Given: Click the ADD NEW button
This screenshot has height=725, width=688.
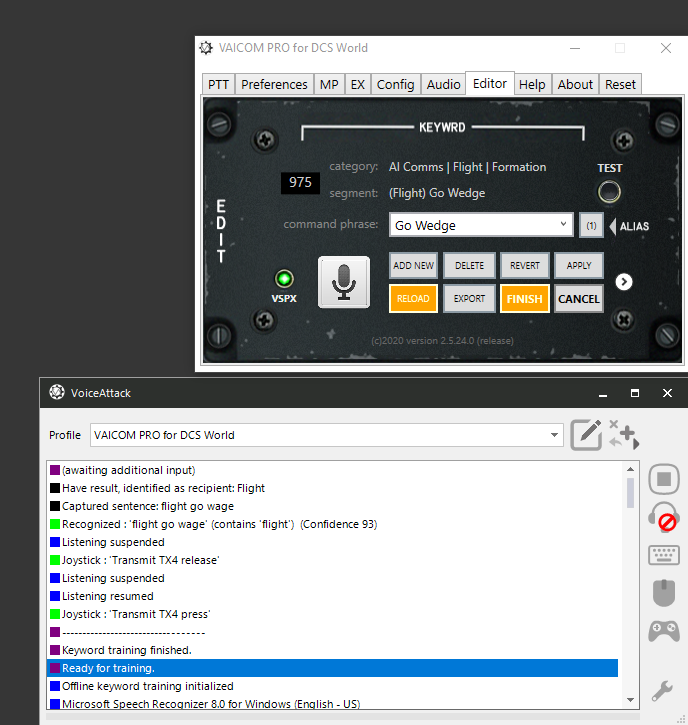Looking at the screenshot, I should (413, 265).
